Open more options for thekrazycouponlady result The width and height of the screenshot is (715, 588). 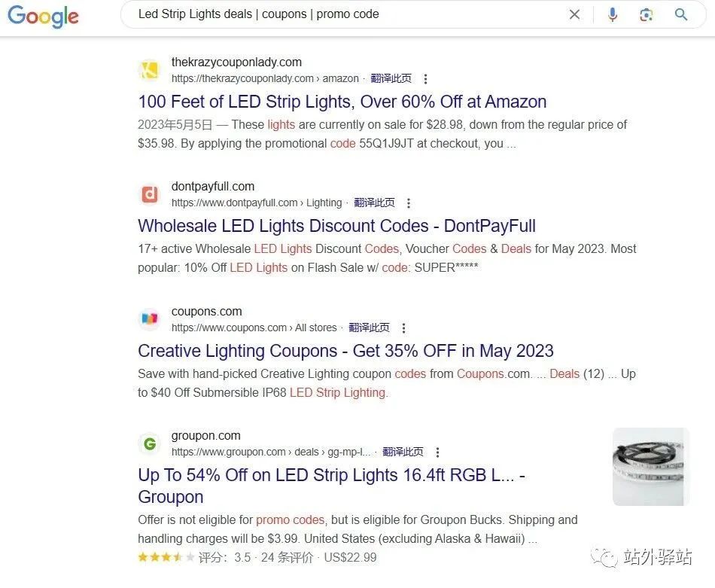425,79
